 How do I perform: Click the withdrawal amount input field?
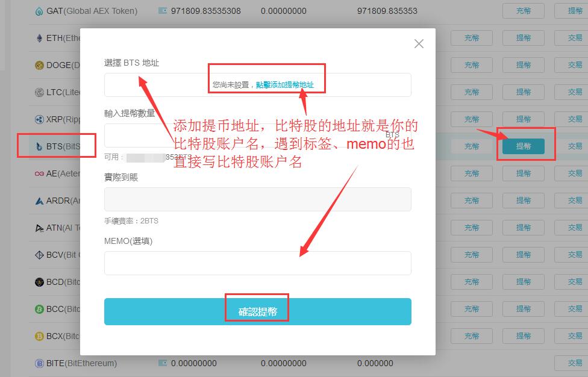pos(257,136)
